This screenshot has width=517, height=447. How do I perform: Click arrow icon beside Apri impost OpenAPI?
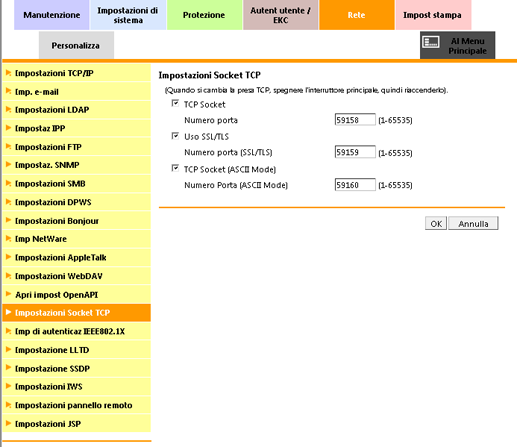click(x=9, y=294)
